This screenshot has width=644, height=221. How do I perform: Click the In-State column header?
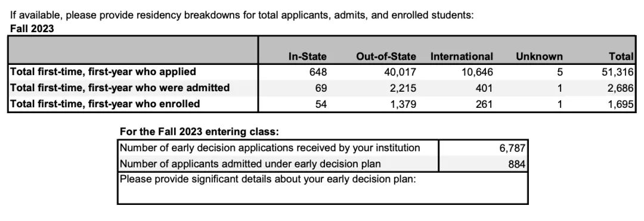pos(307,57)
